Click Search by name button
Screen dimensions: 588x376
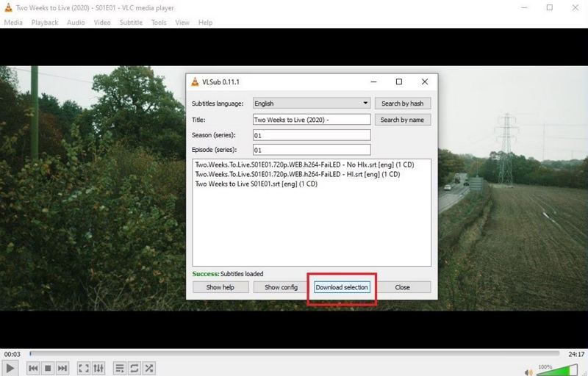(x=402, y=120)
